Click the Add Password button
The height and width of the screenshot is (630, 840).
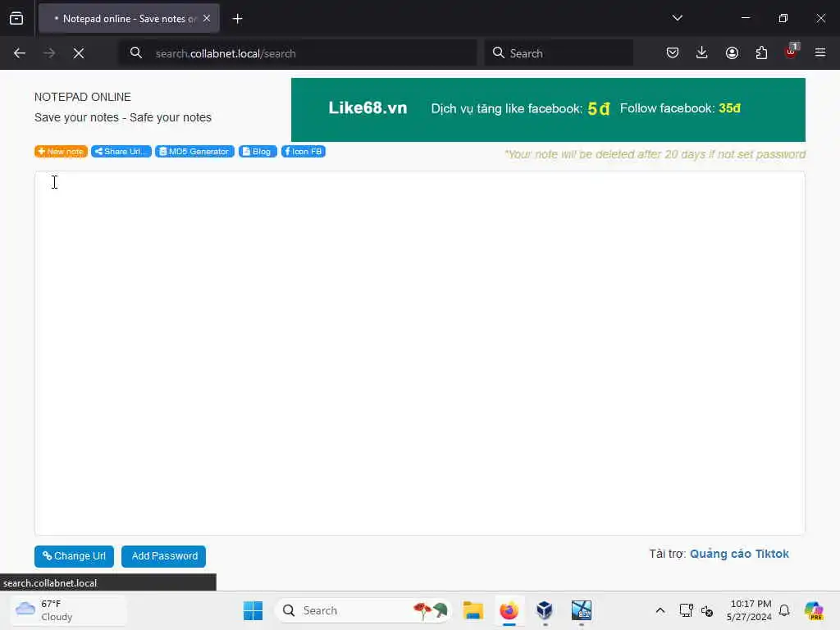coord(164,556)
